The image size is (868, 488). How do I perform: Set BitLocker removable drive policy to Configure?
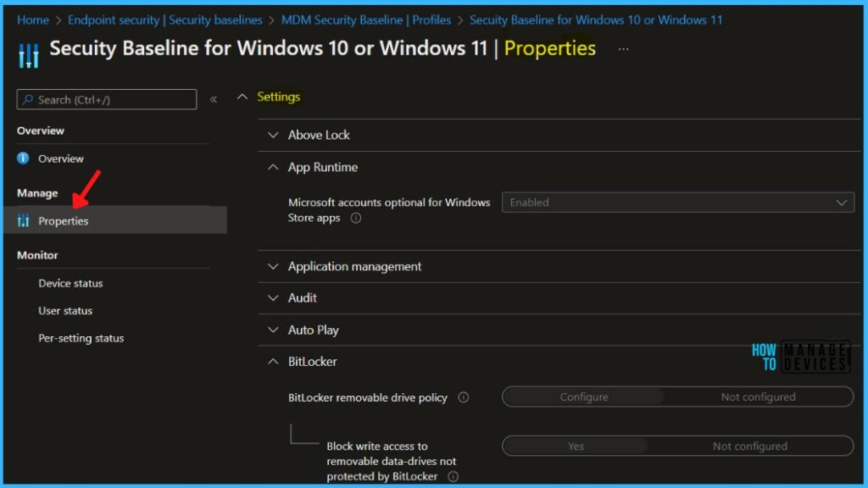click(x=583, y=396)
